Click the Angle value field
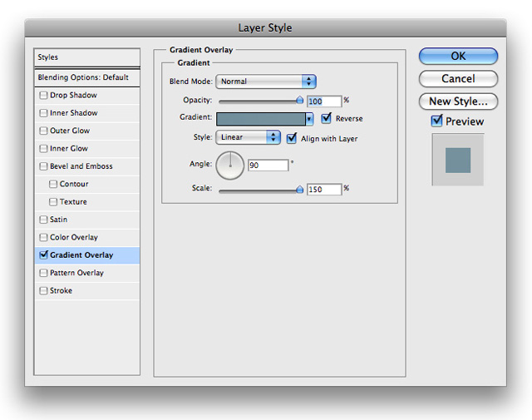532x420 pixels. (x=268, y=166)
